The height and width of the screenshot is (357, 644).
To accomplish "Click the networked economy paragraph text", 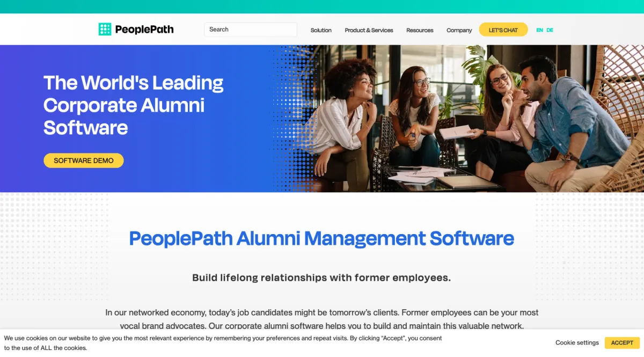I will [x=321, y=319].
